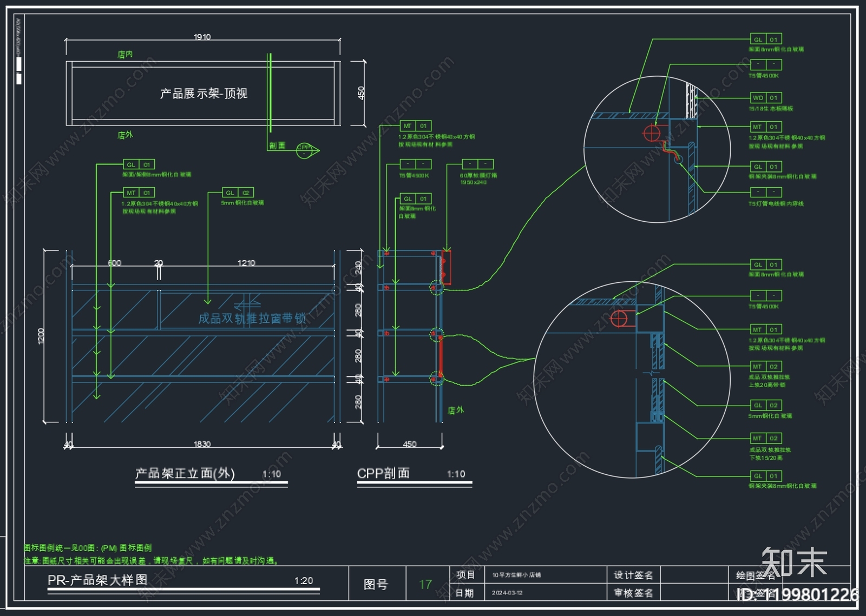Select the 成品双轨推拉窗带锁 text in elevation
Viewport: 866px width, 616px height.
pyautogui.click(x=252, y=319)
